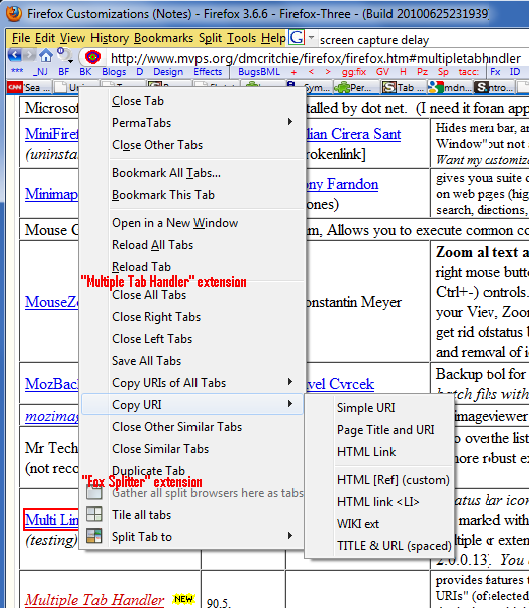The width and height of the screenshot is (529, 608).
Task: Click the Forward navigation arrow
Action: 29,55
